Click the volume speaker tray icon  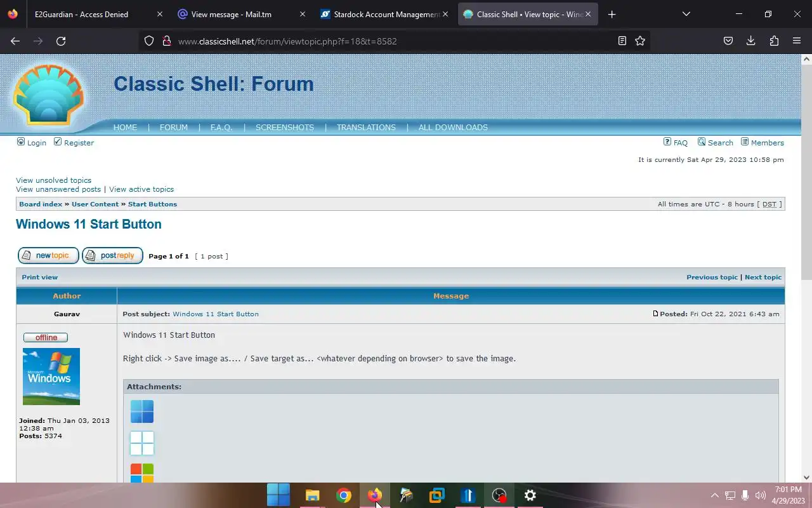click(x=761, y=495)
